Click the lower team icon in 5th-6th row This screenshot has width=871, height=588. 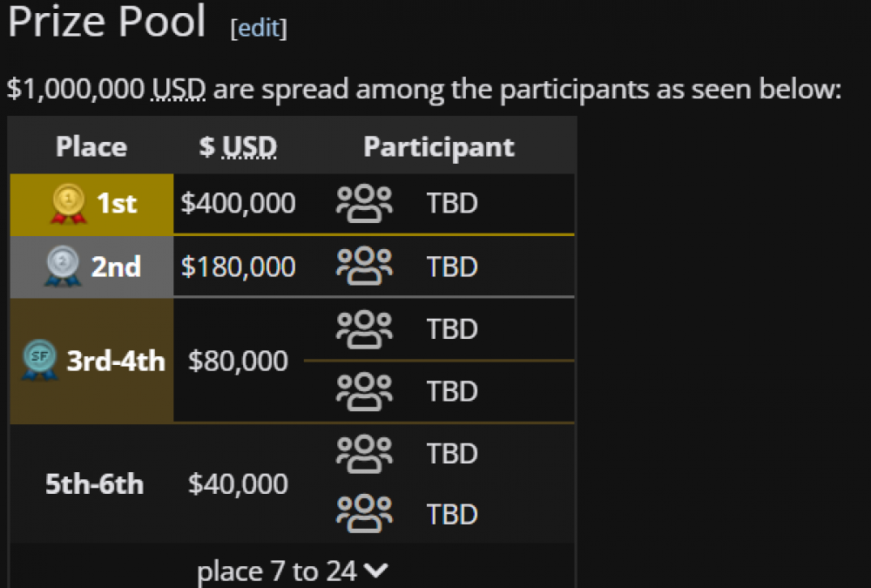(364, 514)
